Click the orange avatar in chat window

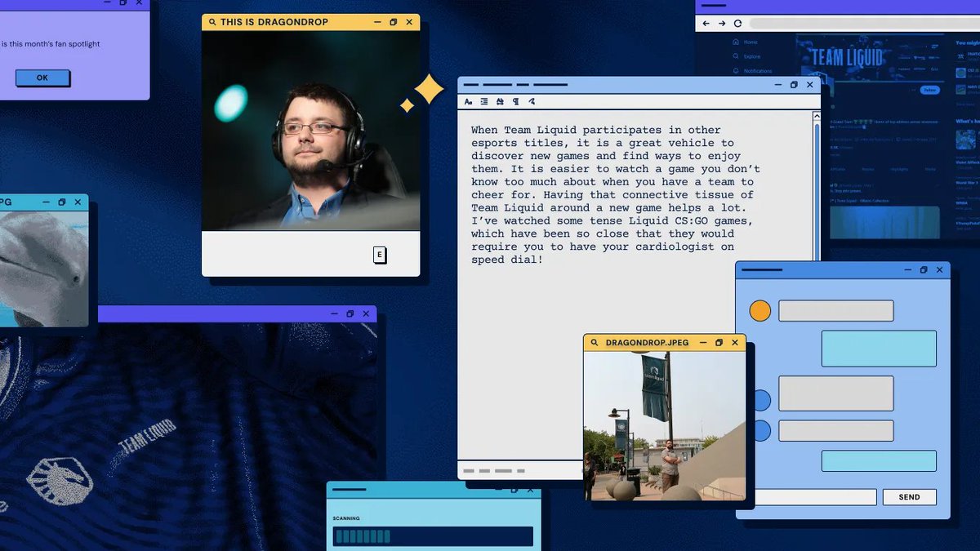click(760, 311)
